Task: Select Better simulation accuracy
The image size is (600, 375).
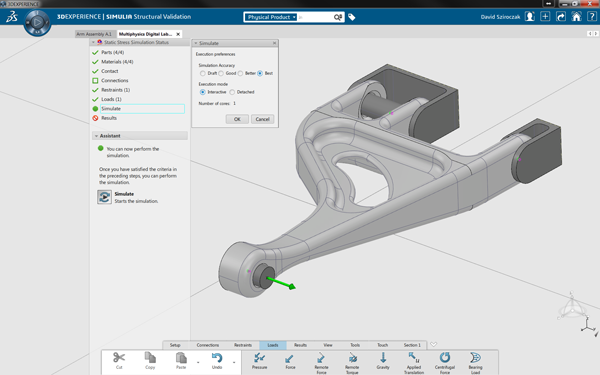Action: (240, 73)
